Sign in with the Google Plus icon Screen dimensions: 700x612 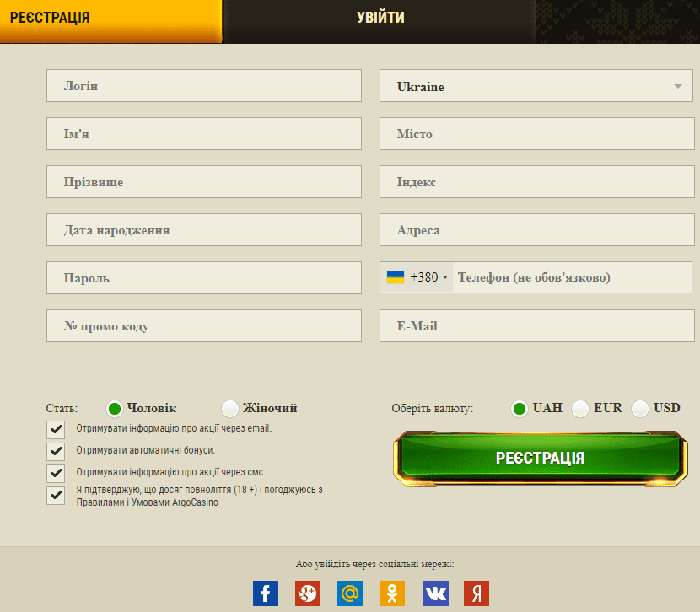tap(308, 593)
